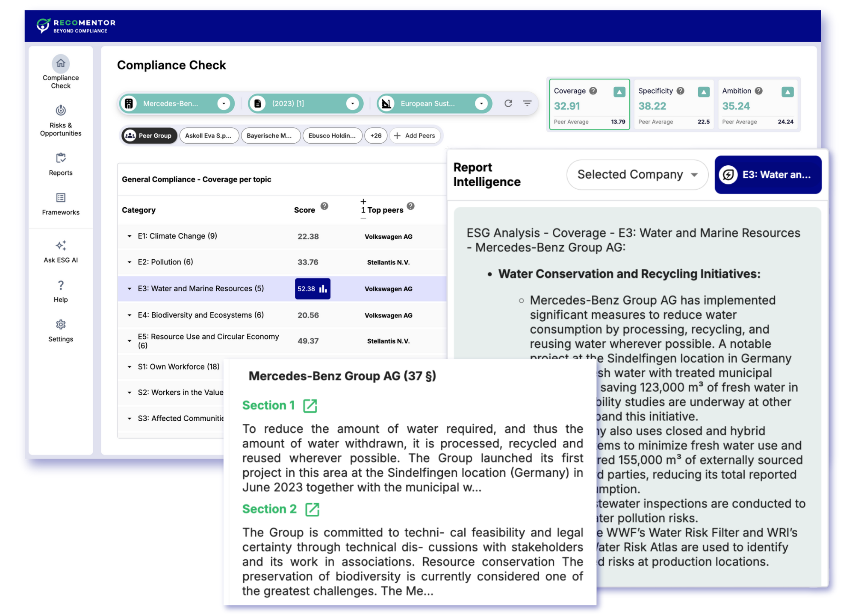
Task: Refresh the compliance check results
Action: (508, 103)
